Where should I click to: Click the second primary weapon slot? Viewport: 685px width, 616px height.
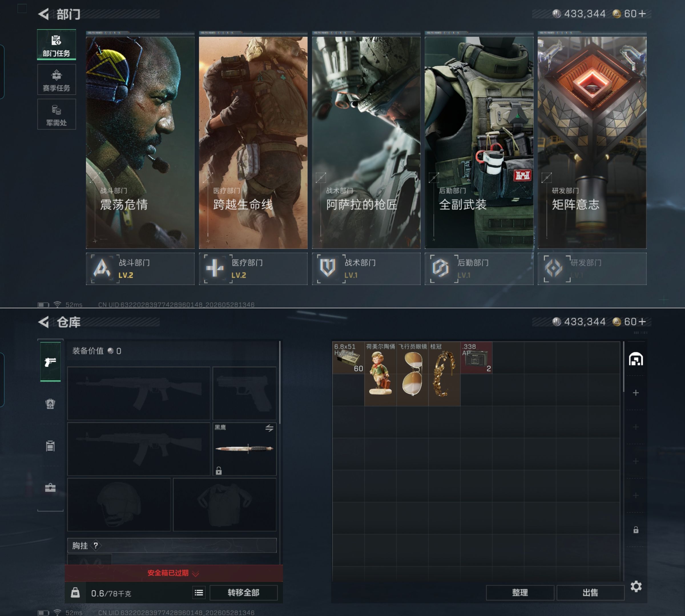(x=139, y=449)
